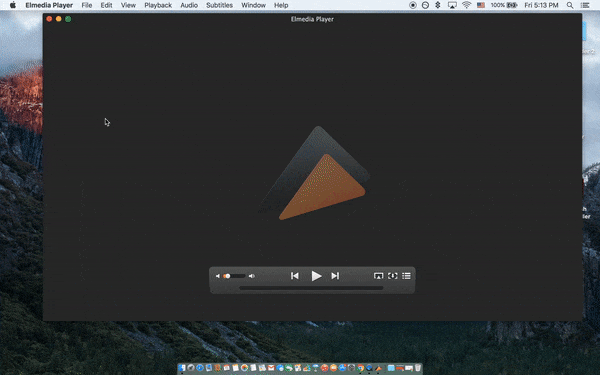Skip to the previous track

tap(295, 276)
